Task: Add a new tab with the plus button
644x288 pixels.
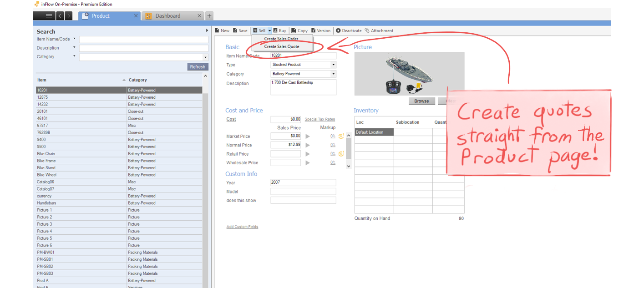Action: click(x=209, y=16)
